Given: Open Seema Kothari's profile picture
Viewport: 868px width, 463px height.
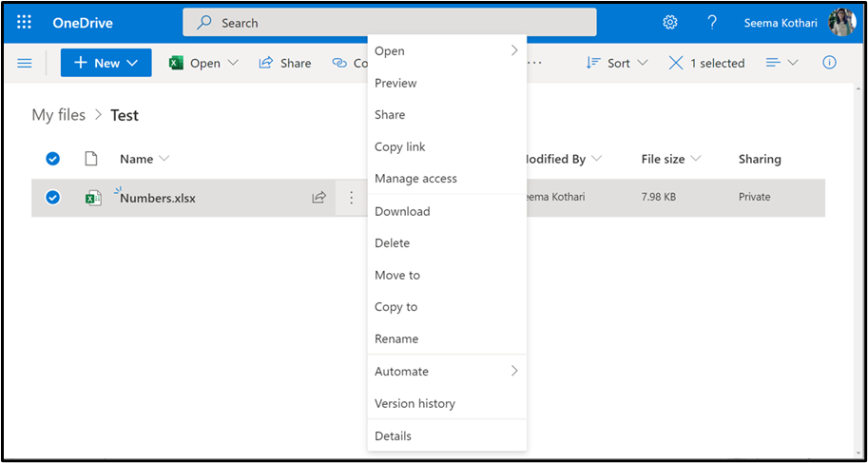Looking at the screenshot, I should tap(842, 22).
